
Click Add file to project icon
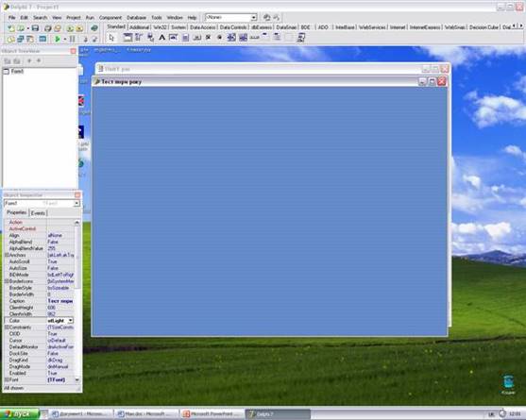70,28
